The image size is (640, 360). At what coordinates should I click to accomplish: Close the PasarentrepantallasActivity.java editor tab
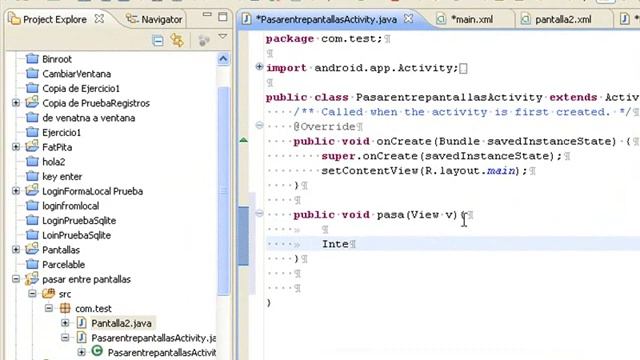(408, 18)
